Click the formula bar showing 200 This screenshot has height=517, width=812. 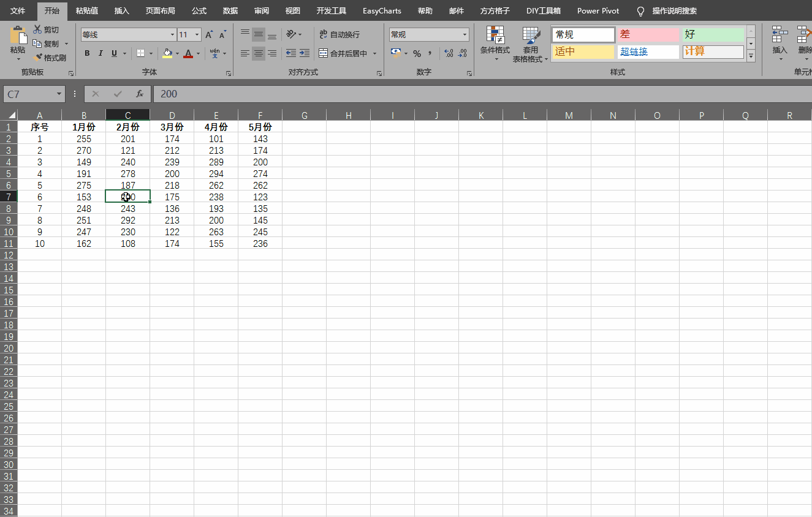pos(483,94)
